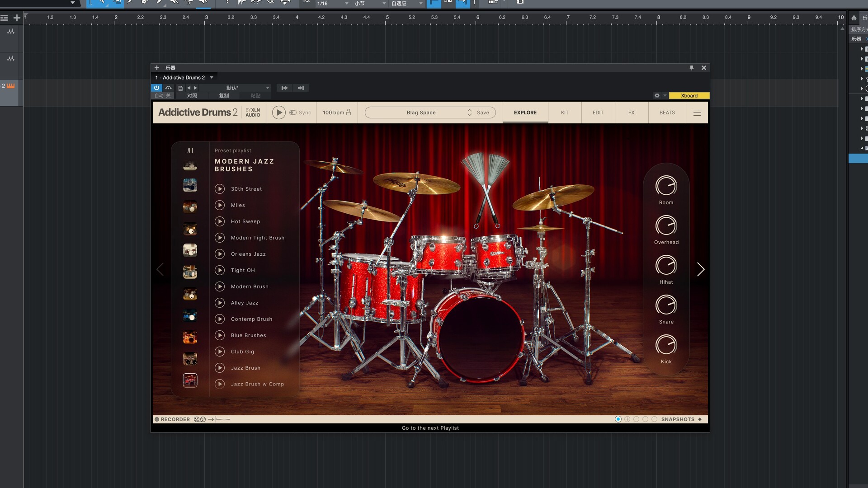Image resolution: width=868 pixels, height=488 pixels.
Task: Select the third snapshot slot
Action: coord(636,419)
